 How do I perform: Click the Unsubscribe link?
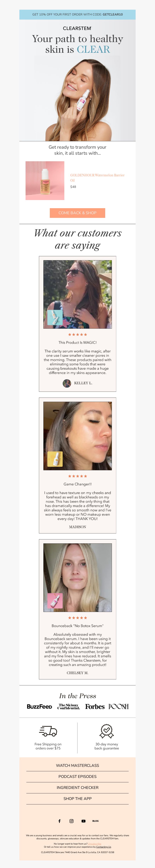(95, 844)
